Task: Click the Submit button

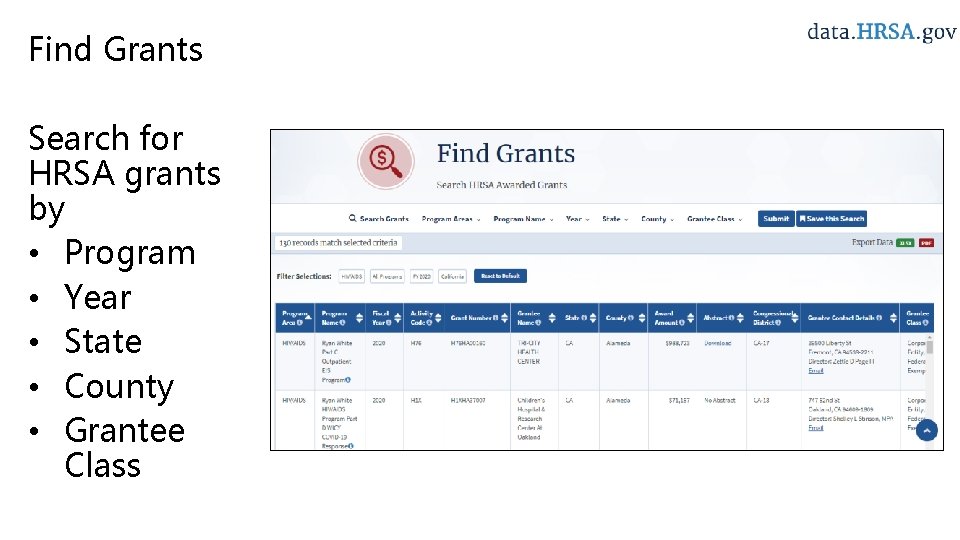Action: point(776,219)
